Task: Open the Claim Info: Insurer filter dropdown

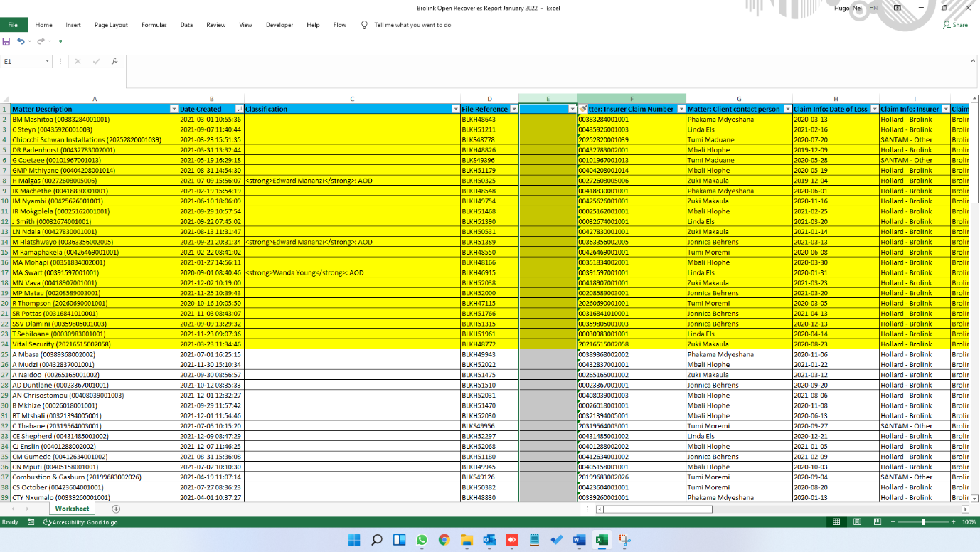Action: 946,109
